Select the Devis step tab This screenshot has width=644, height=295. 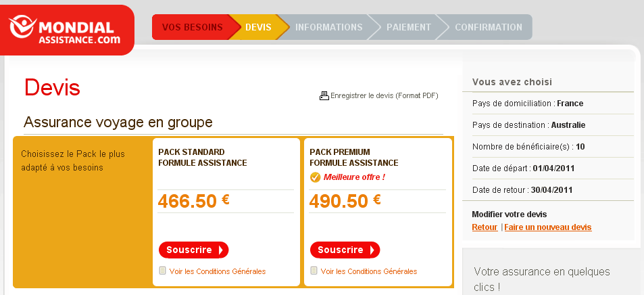coord(258,27)
